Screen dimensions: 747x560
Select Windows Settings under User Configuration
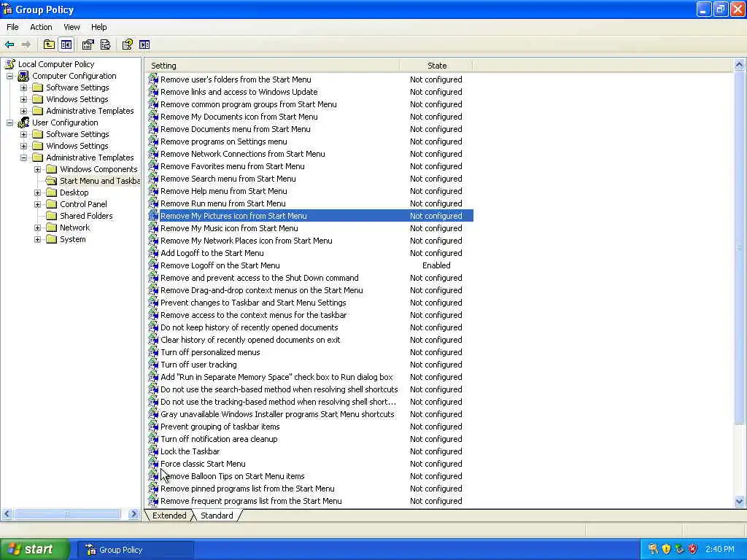pos(77,146)
